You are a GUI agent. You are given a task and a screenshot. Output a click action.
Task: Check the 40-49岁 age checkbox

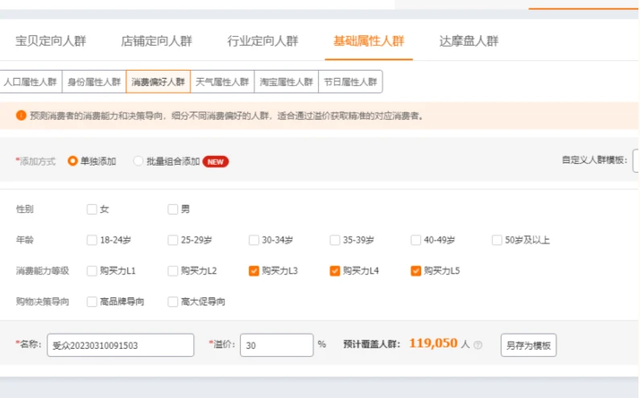pos(416,240)
